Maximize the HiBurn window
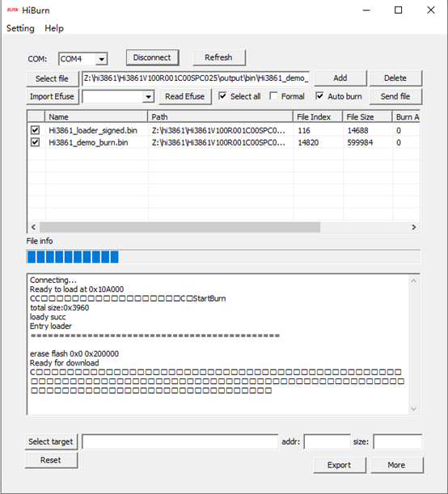 point(398,11)
